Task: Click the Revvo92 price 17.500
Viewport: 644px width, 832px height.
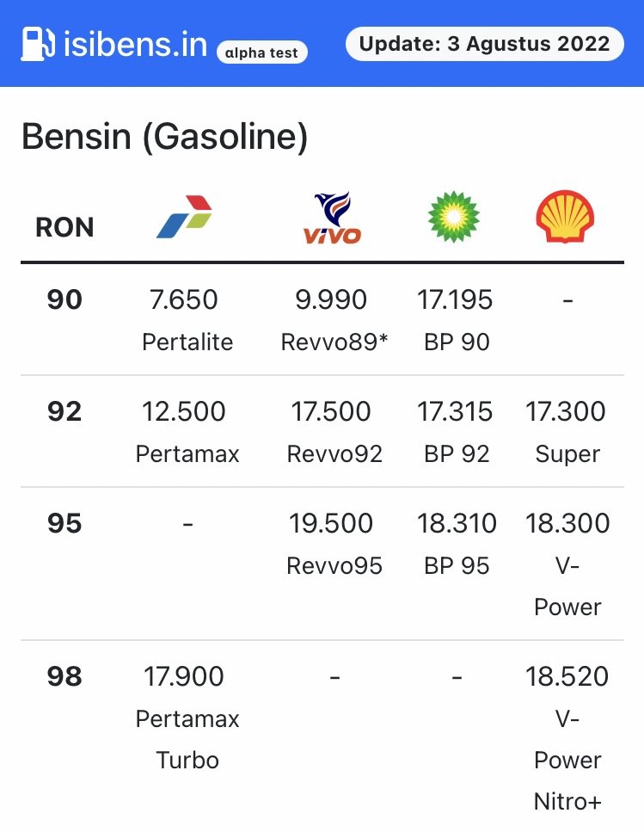Action: point(331,412)
